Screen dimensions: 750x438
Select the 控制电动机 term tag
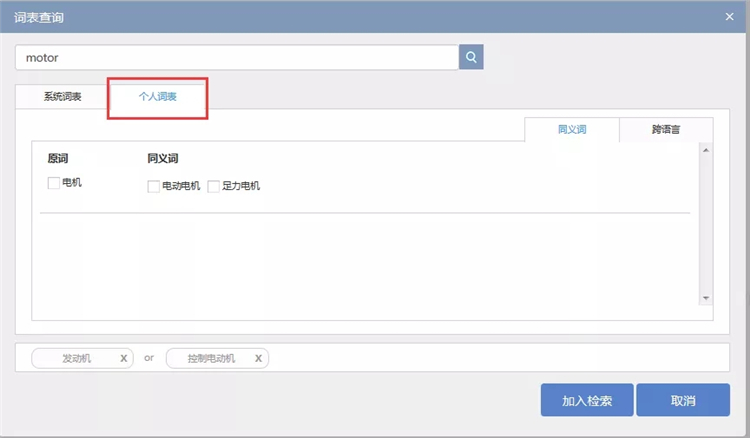[211, 358]
